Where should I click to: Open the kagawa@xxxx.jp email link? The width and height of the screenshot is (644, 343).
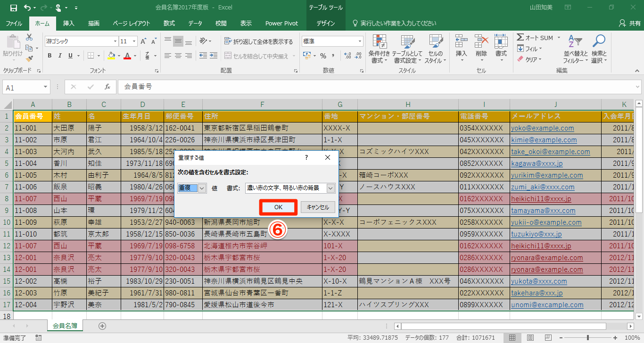537,163
